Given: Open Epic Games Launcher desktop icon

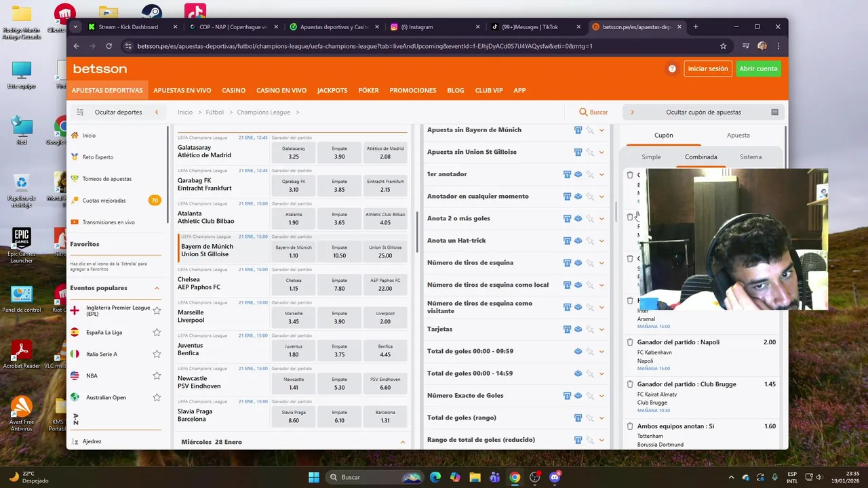Looking at the screenshot, I should [21, 246].
